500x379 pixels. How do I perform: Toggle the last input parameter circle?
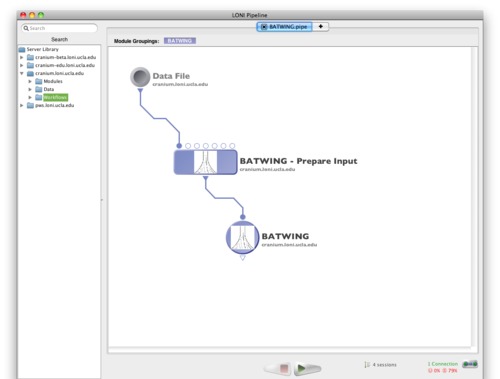click(x=232, y=146)
